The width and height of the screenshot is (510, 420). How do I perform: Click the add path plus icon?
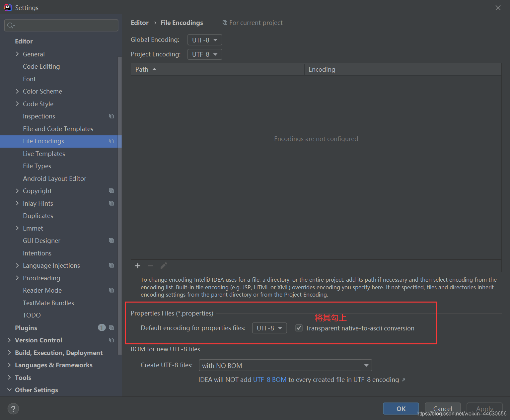(x=138, y=266)
